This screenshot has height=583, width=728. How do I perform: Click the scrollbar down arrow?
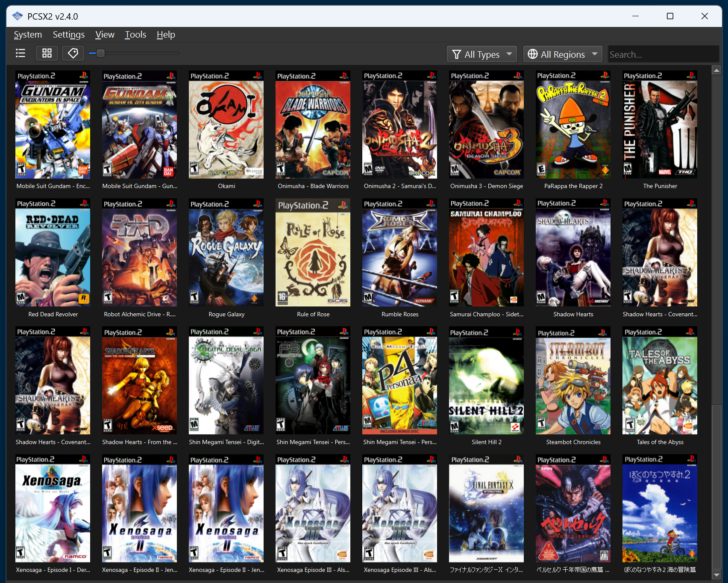click(x=716, y=575)
